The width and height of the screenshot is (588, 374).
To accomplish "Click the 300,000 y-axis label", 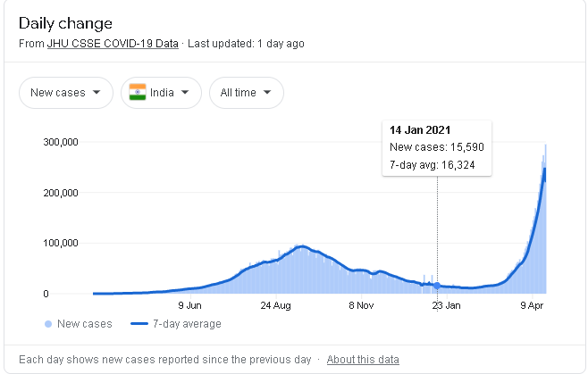I will tap(62, 142).
